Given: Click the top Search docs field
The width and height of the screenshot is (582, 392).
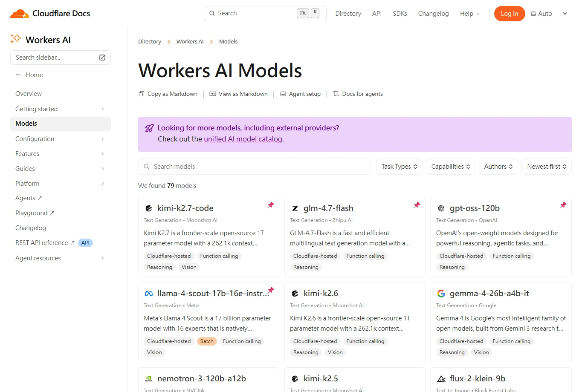Looking at the screenshot, I should click(x=265, y=14).
